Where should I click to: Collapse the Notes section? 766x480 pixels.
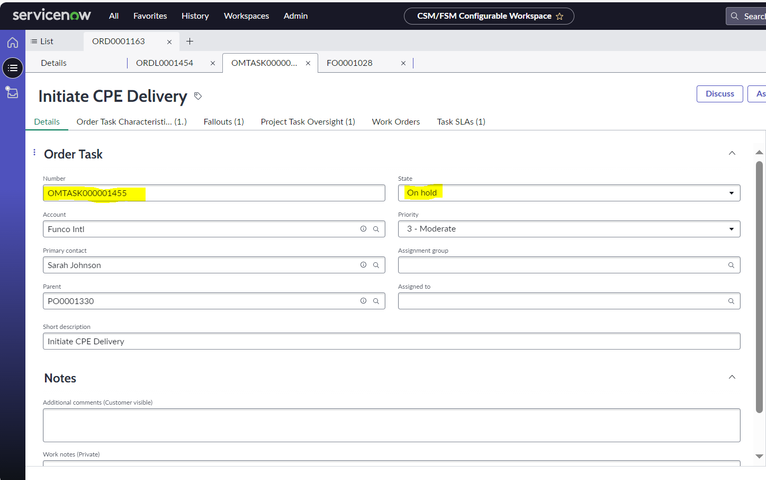click(732, 377)
